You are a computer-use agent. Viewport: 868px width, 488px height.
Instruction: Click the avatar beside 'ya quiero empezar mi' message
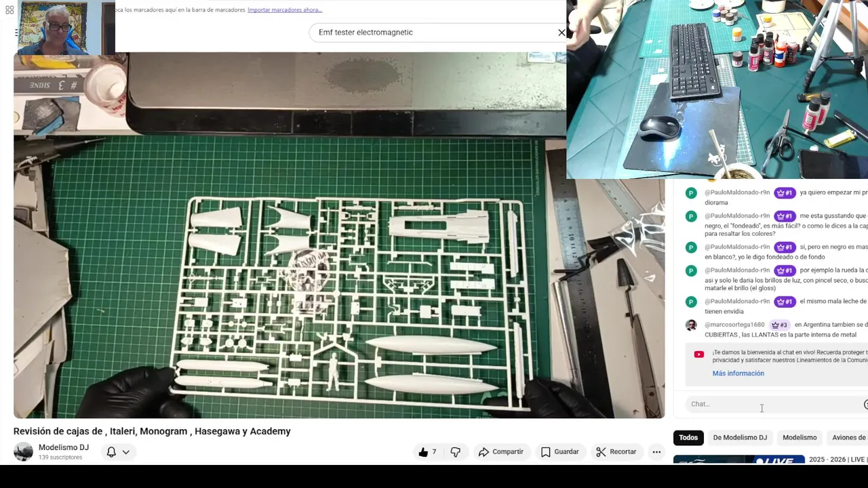[691, 193]
